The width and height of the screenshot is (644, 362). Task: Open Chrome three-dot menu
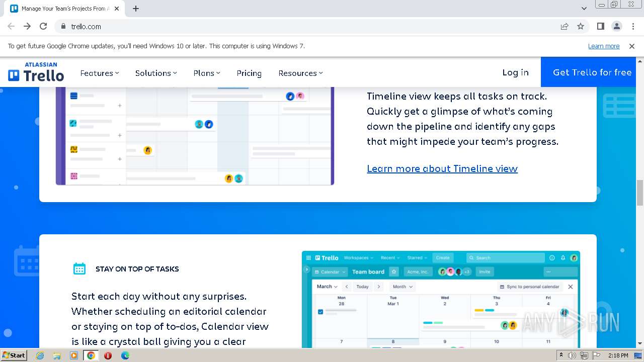point(632,26)
